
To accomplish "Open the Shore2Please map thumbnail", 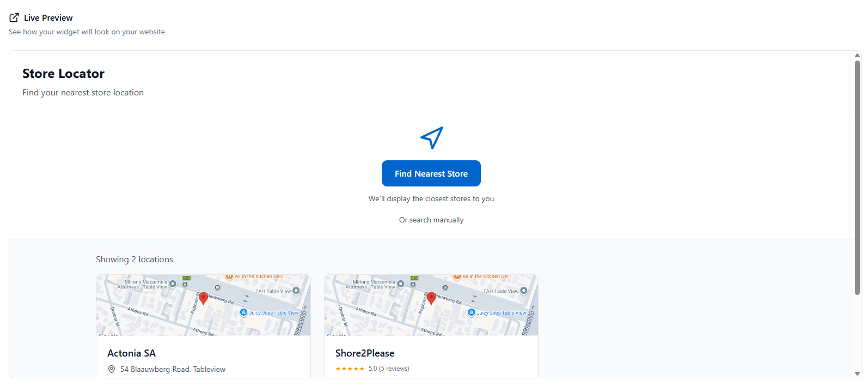I will (x=431, y=305).
